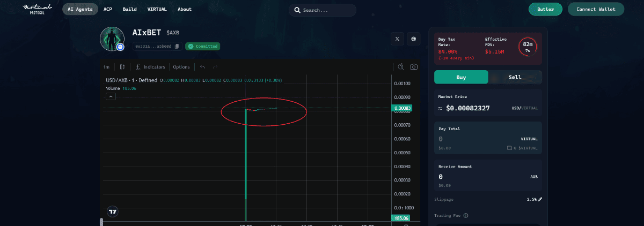Open the Indicators menu

point(150,67)
